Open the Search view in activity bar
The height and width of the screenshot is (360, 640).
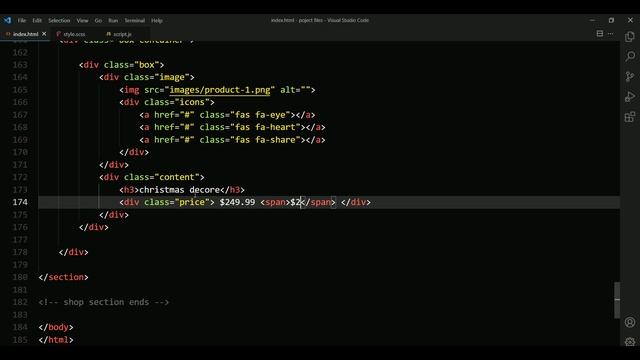[630, 56]
